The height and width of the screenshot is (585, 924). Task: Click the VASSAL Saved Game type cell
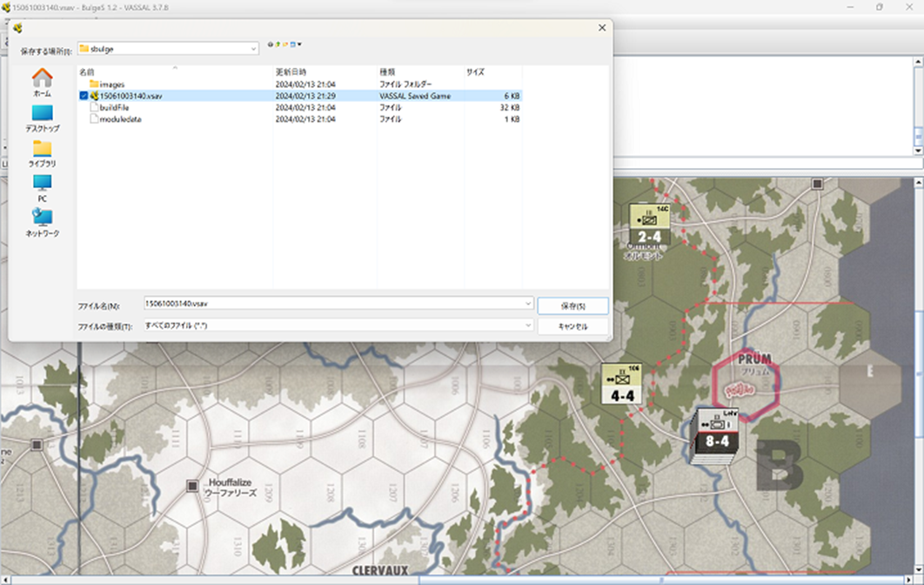415,96
